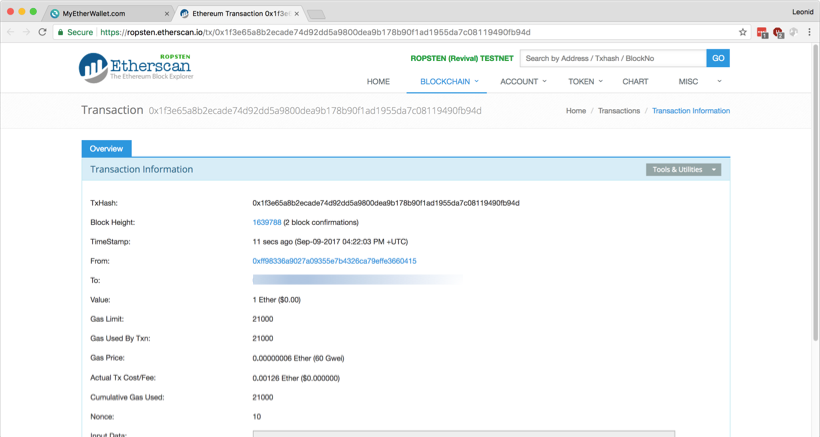This screenshot has height=437, width=820.
Task: Click the second red extension icon with badge
Action: point(778,33)
